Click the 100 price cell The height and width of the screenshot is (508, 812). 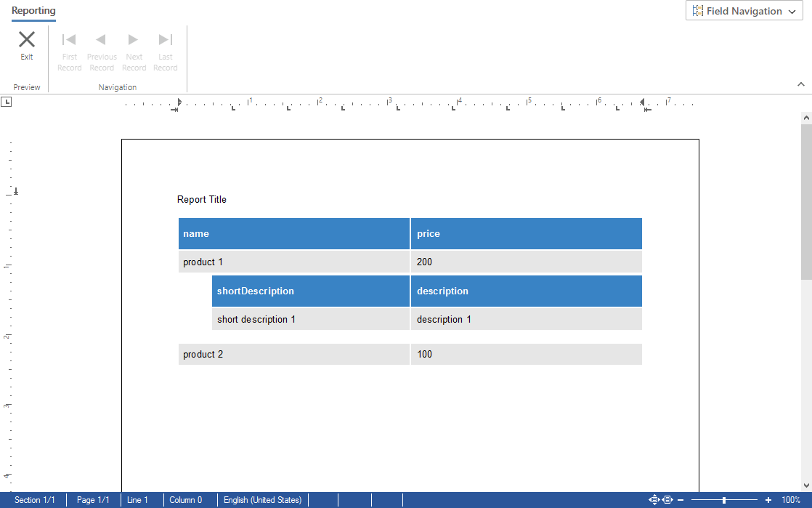point(526,354)
